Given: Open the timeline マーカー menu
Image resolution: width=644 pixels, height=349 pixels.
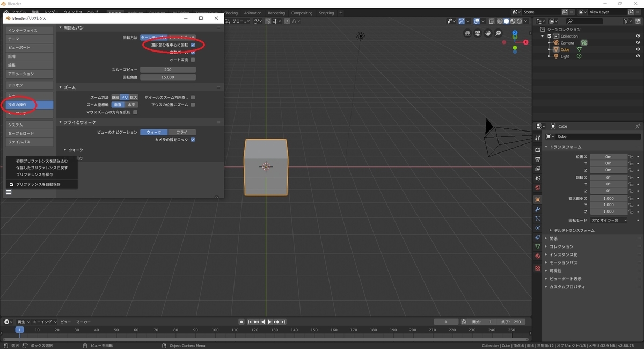Looking at the screenshot, I should (83, 322).
